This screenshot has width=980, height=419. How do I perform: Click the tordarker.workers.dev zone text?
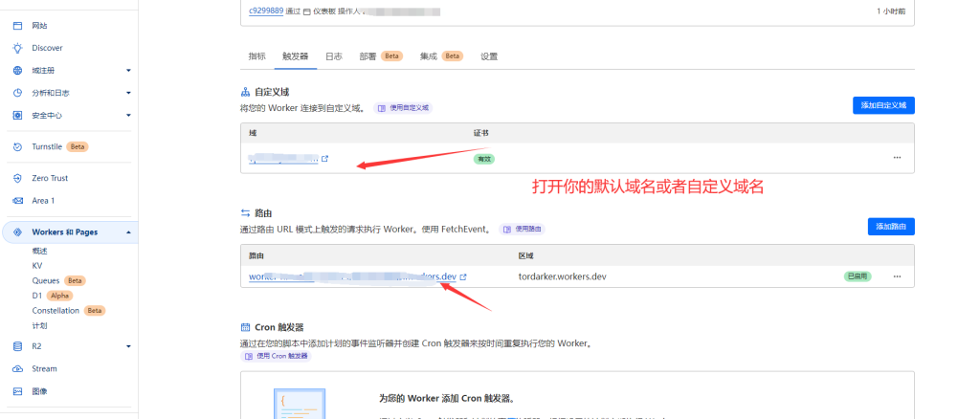(563, 276)
